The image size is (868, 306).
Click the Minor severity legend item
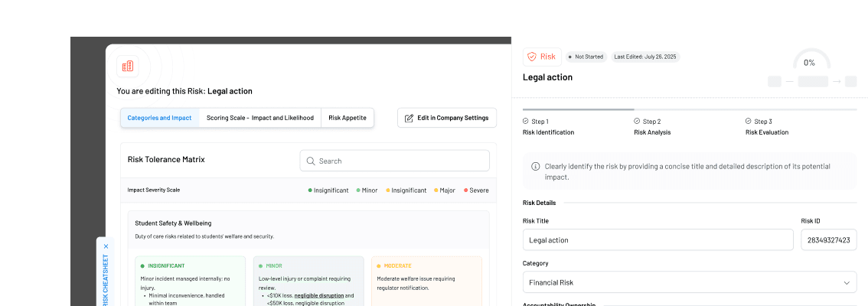click(367, 190)
